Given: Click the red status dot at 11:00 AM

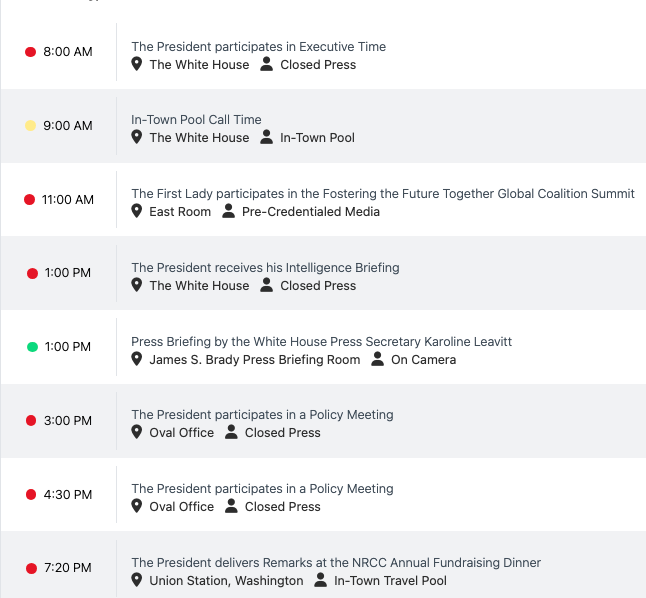Looking at the screenshot, I should pos(30,200).
